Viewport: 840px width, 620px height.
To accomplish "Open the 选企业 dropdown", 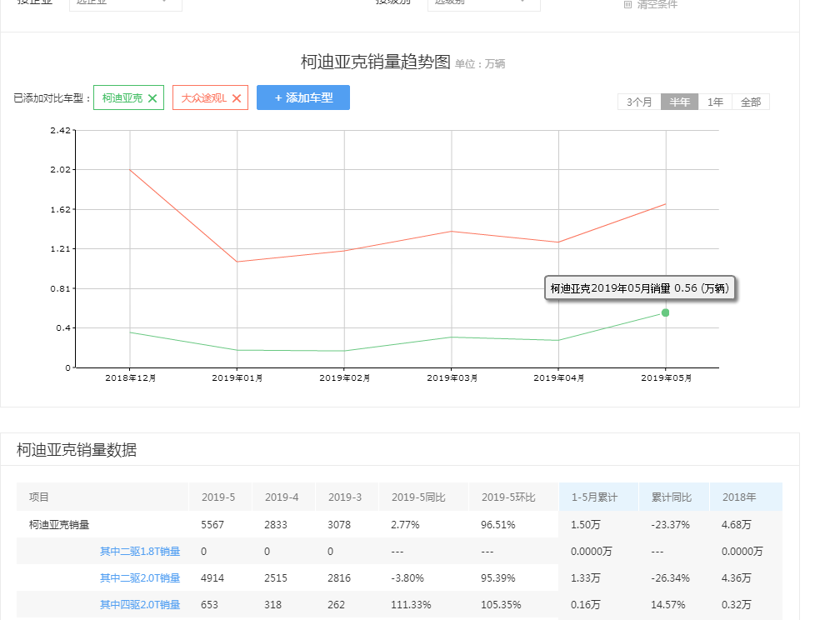I will tap(125, 2).
